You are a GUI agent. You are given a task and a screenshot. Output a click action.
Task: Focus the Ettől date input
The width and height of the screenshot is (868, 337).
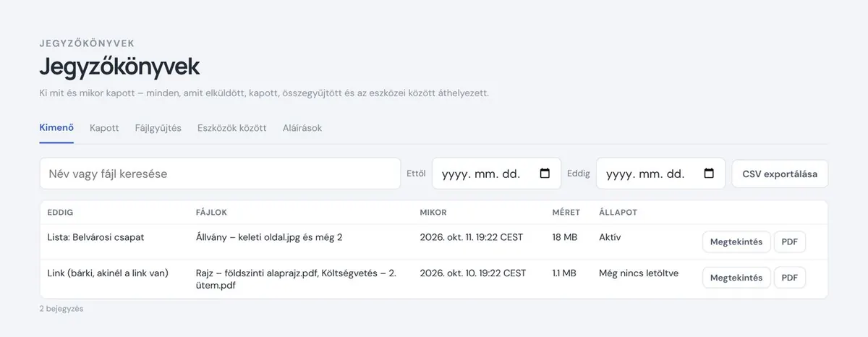point(496,174)
